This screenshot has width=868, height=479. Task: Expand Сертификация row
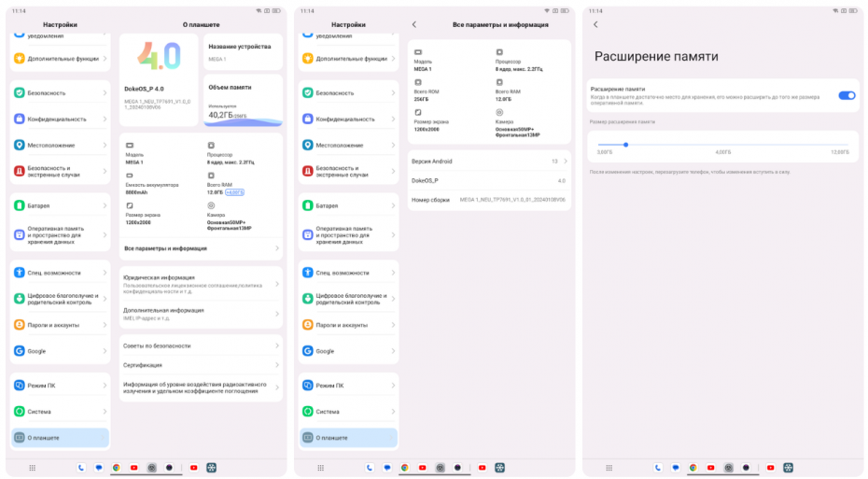(x=201, y=365)
